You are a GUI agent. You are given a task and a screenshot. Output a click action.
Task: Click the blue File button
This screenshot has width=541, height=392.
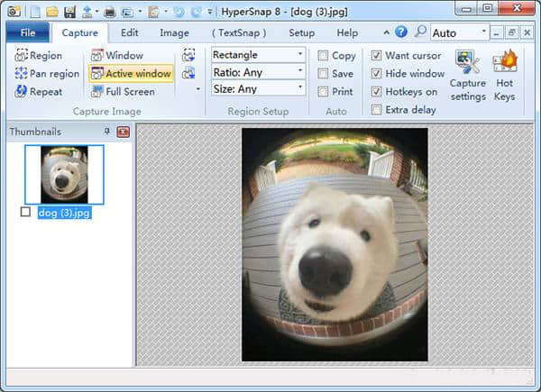[x=27, y=33]
